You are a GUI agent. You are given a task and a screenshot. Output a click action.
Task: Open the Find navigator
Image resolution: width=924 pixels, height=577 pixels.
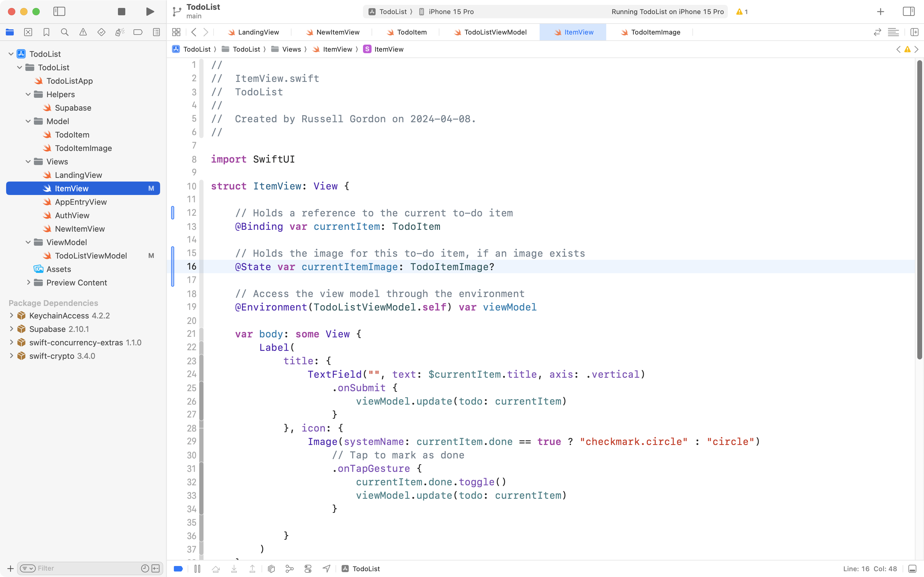[x=64, y=32]
